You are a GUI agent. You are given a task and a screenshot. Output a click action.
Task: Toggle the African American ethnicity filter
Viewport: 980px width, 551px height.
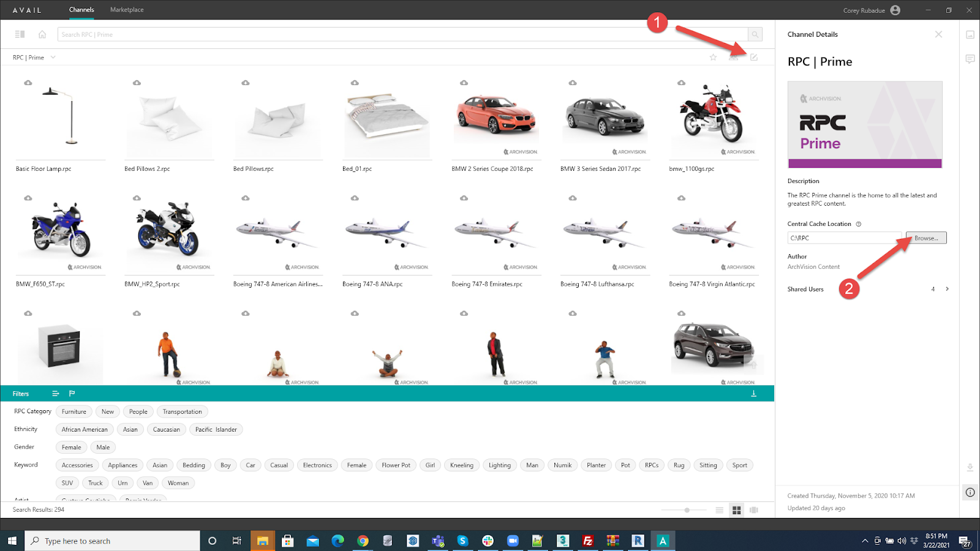(85, 429)
